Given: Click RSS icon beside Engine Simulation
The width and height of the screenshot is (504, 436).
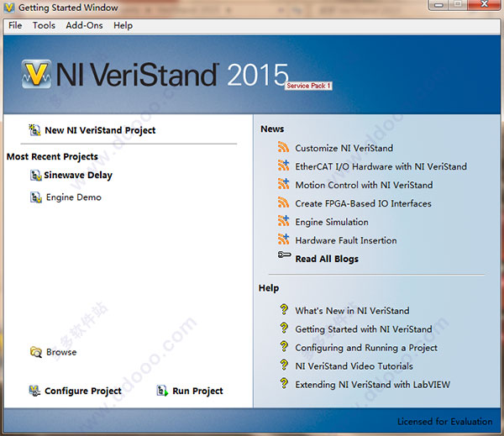Looking at the screenshot, I should [284, 221].
